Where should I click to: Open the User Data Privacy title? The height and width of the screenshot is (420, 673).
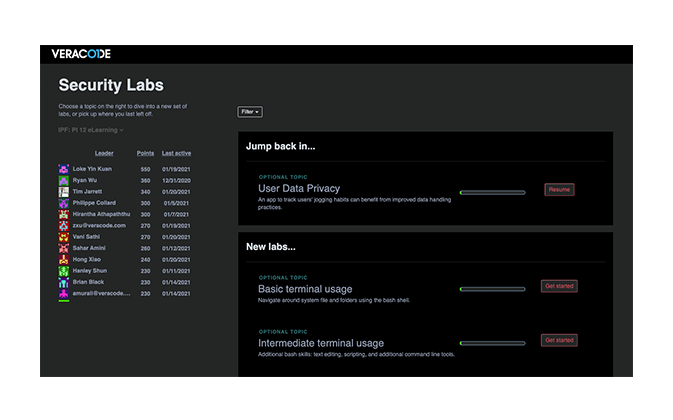tap(299, 188)
